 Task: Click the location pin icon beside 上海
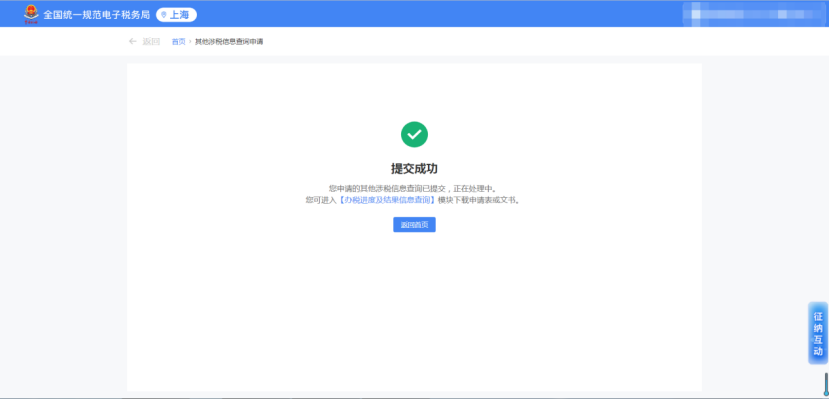[x=164, y=15]
